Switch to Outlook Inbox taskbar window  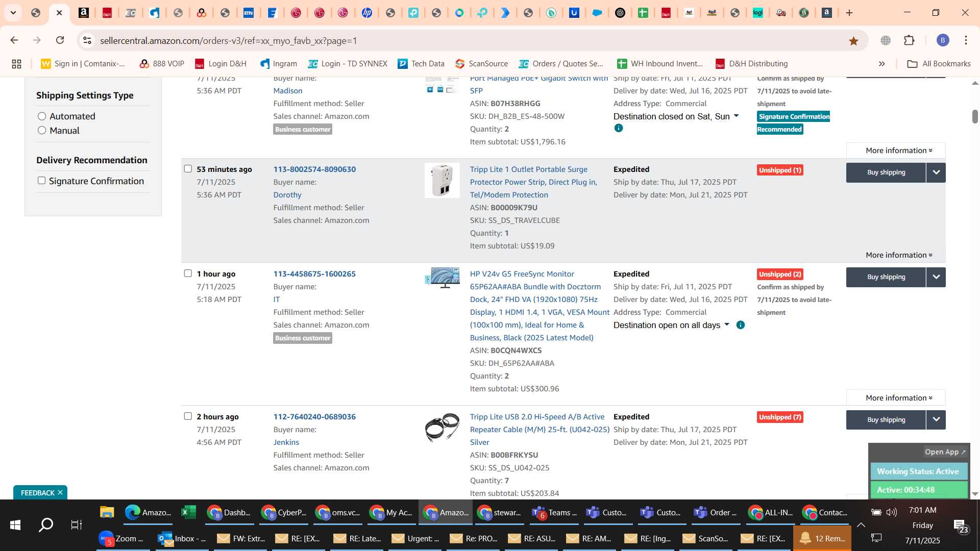[x=182, y=539]
